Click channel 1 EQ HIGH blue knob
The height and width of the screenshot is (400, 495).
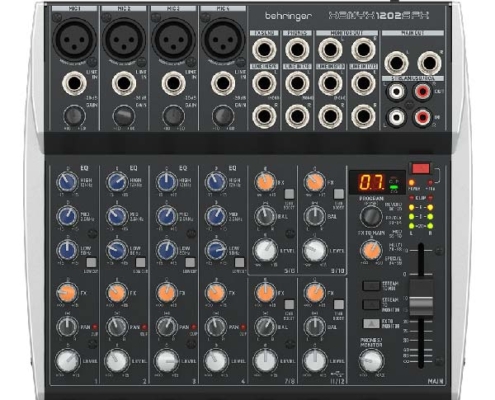pyautogui.click(x=68, y=182)
